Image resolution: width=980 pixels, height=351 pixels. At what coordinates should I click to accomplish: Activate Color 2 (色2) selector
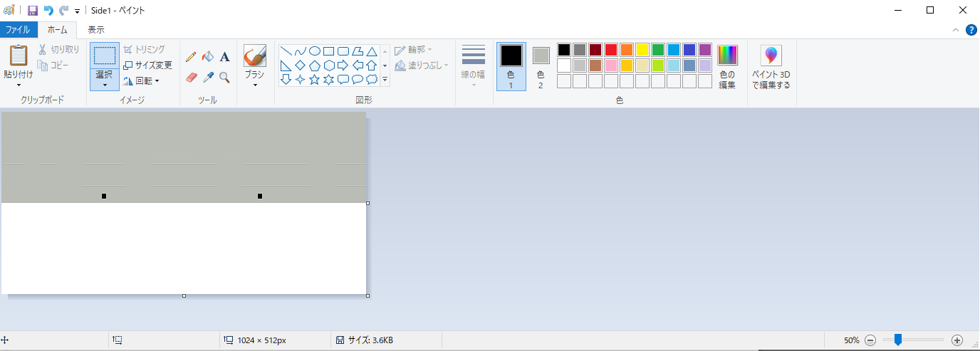[x=541, y=66]
